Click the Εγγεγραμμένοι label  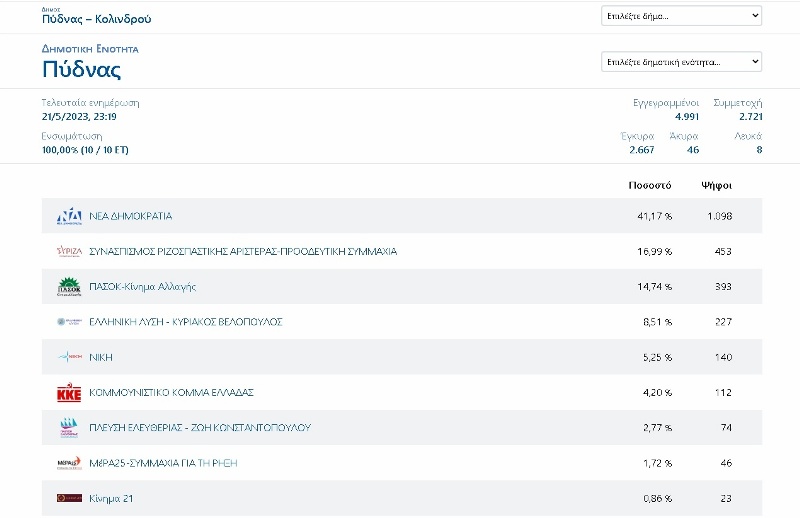[666, 103]
